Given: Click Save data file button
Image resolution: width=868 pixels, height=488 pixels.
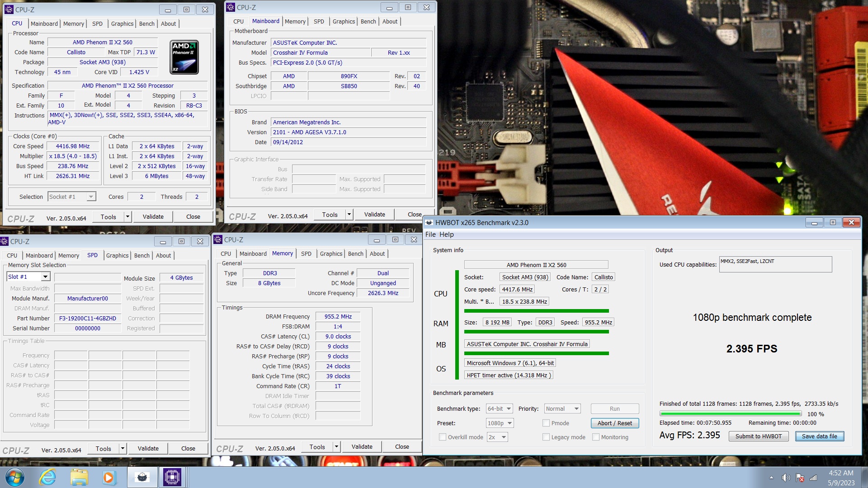Looking at the screenshot, I should click(819, 436).
